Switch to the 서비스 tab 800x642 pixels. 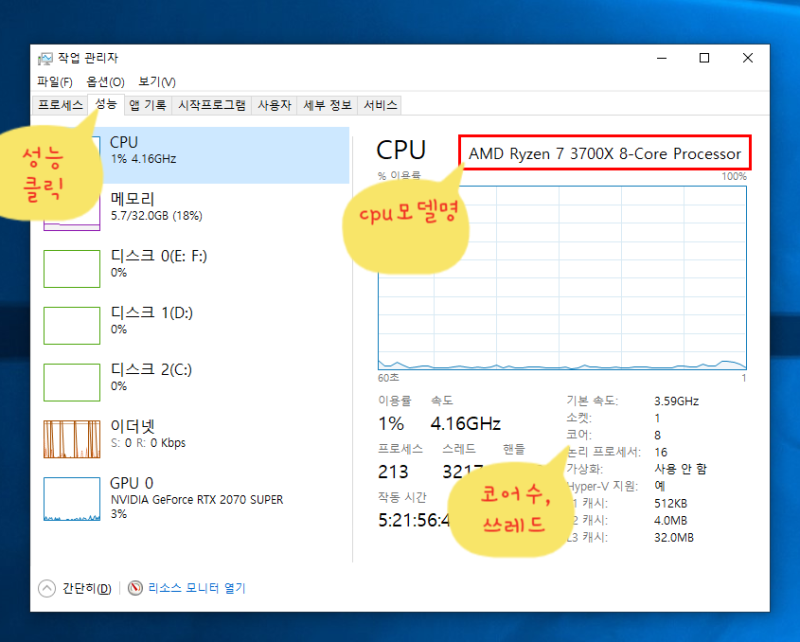(x=380, y=105)
